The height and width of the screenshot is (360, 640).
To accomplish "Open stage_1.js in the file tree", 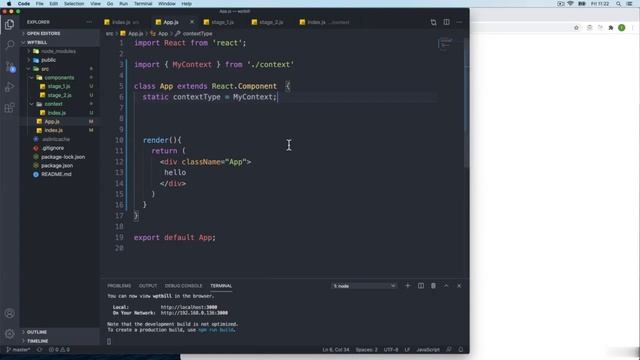I will tap(59, 87).
